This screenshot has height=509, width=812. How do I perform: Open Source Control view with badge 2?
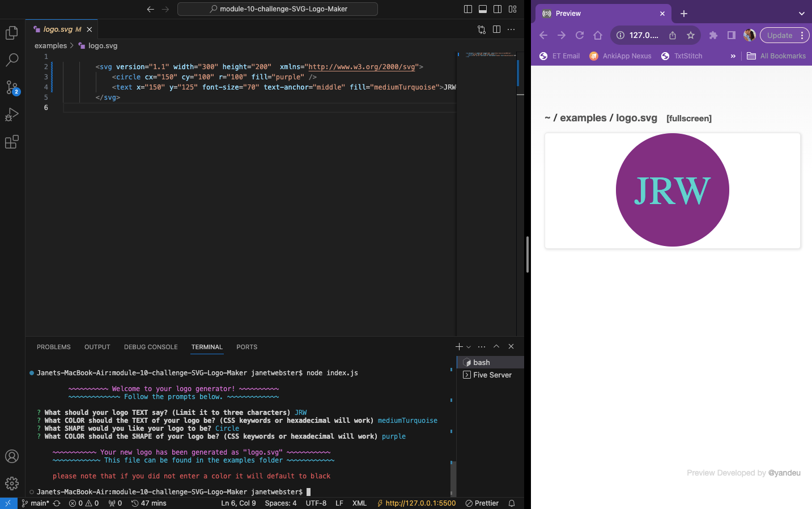tap(12, 87)
